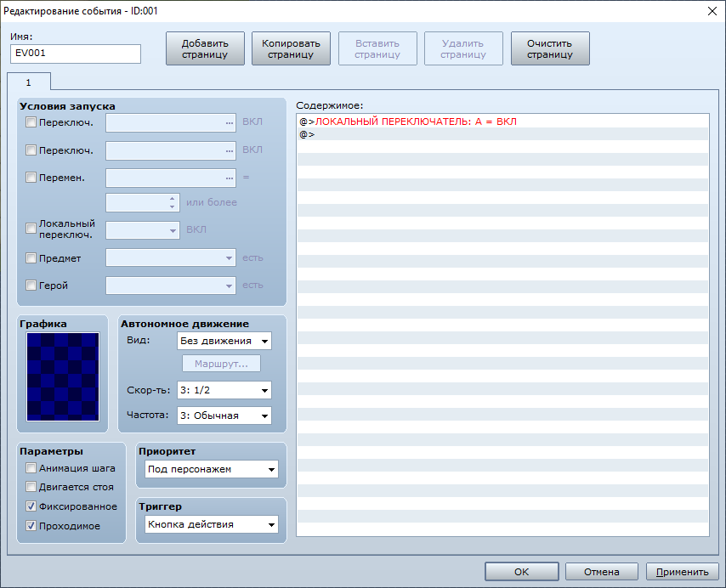Open the Предмет item dropdown

tap(171, 257)
